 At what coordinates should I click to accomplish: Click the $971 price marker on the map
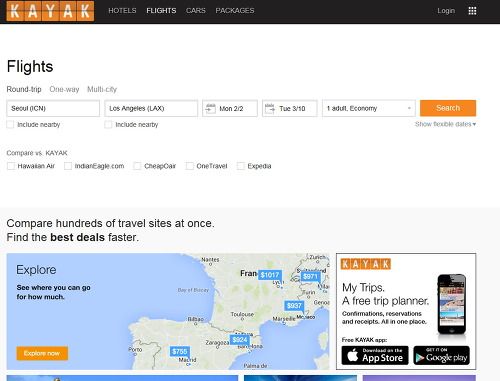[x=310, y=276]
